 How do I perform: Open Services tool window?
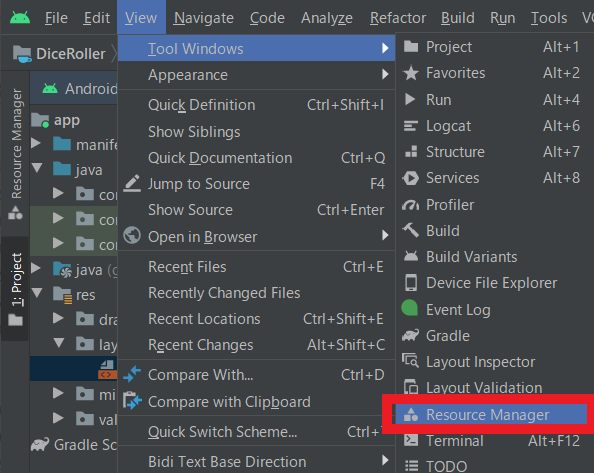pyautogui.click(x=494, y=178)
